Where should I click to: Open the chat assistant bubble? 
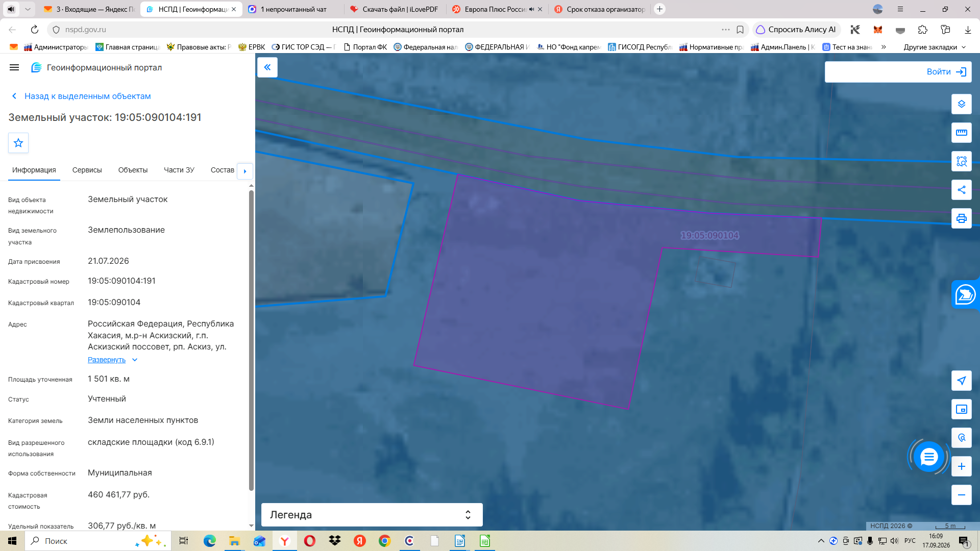click(929, 457)
